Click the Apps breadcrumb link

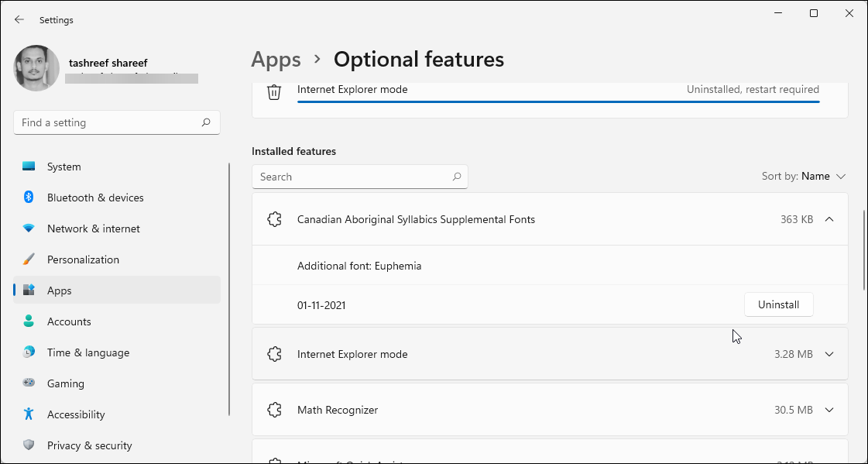tap(276, 60)
